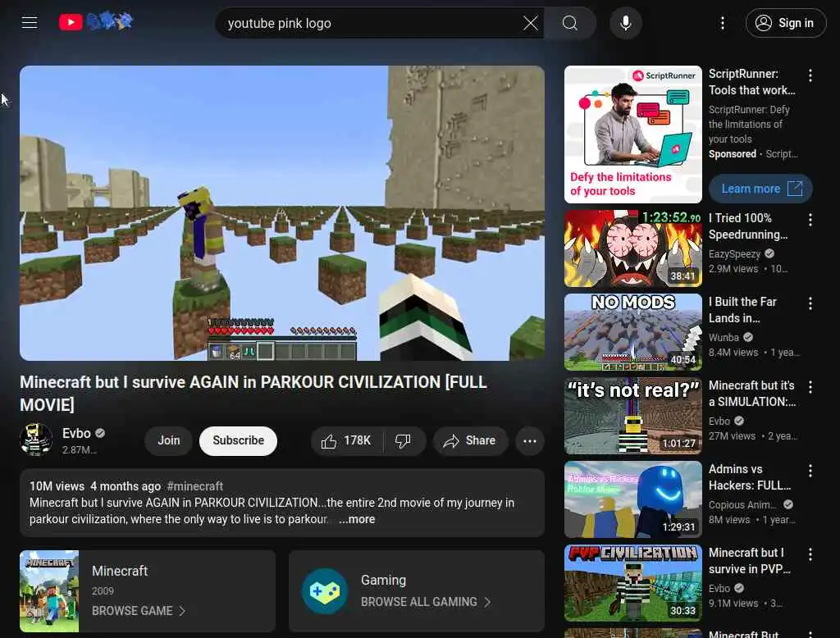Image resolution: width=840 pixels, height=638 pixels.
Task: Open Wunba channel name
Action: point(724,338)
